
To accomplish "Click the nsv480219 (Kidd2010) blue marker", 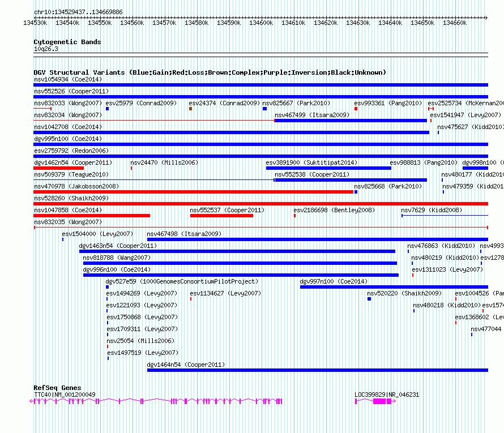I will (412, 263).
